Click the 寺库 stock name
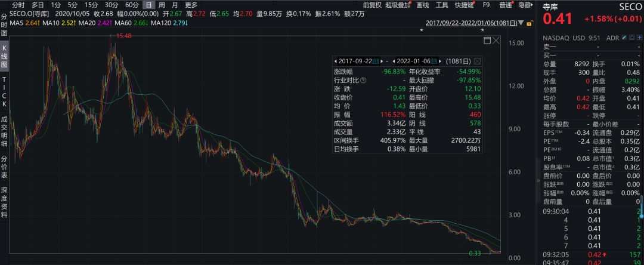Viewport: 644px width, 265px height. (550, 6)
